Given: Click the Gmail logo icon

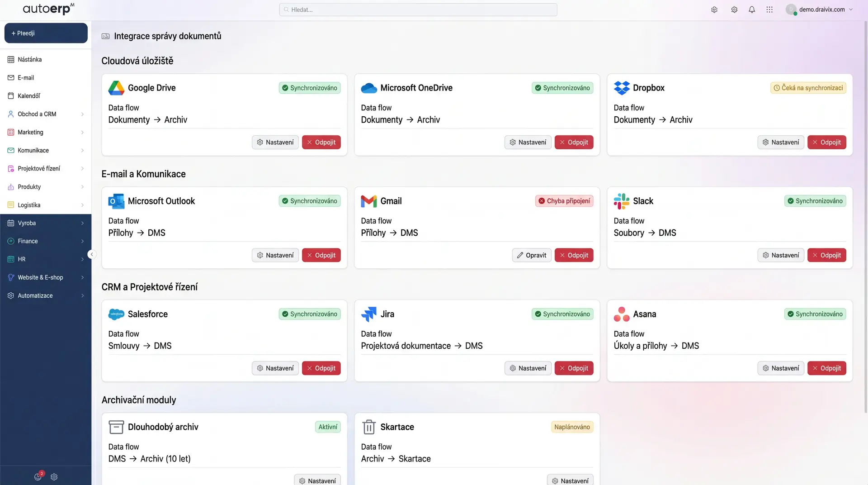Looking at the screenshot, I should pos(368,201).
